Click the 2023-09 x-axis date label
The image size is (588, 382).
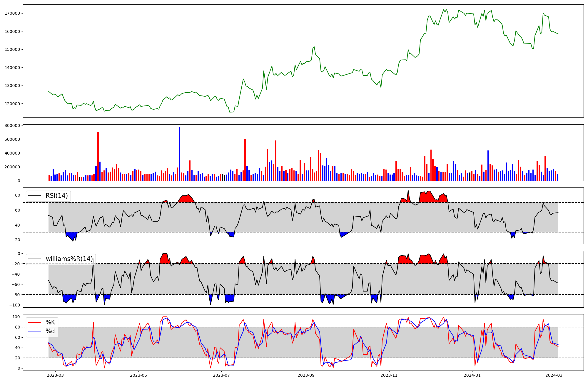(306, 375)
